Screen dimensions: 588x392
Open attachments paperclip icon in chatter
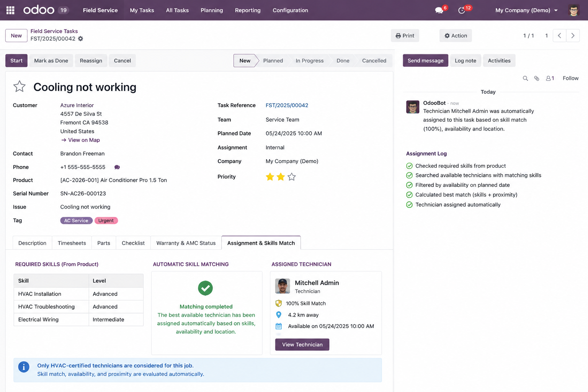[537, 78]
